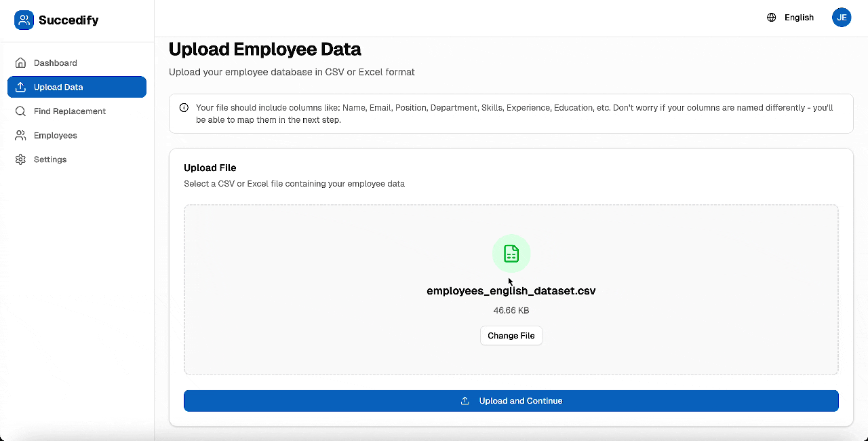Image resolution: width=868 pixels, height=441 pixels.
Task: Click the Dashboard home icon
Action: tap(20, 63)
